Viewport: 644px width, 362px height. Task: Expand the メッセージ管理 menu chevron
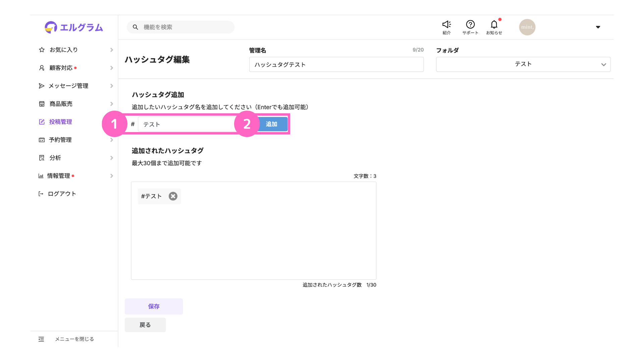tap(112, 86)
